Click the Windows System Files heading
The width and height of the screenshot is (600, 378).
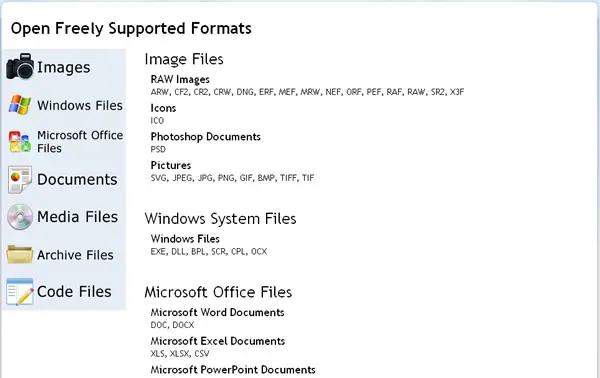click(x=220, y=218)
